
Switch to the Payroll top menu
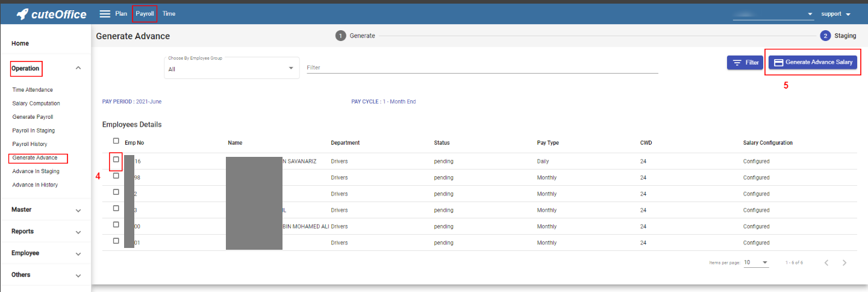coord(145,13)
